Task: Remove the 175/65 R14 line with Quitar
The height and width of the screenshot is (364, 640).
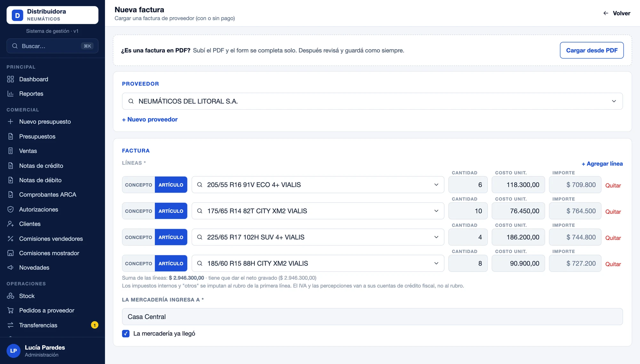Action: click(613, 212)
